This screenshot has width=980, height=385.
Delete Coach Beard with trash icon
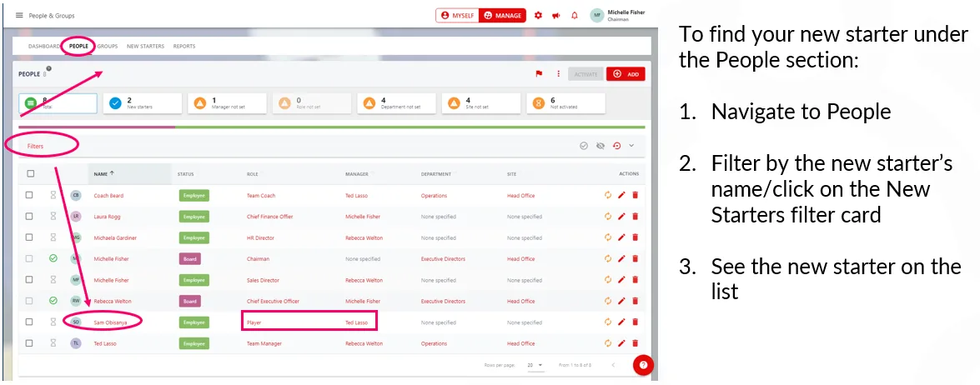(x=635, y=195)
